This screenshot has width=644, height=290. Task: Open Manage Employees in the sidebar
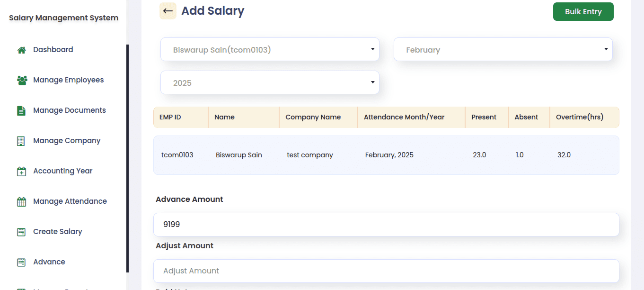(68, 80)
